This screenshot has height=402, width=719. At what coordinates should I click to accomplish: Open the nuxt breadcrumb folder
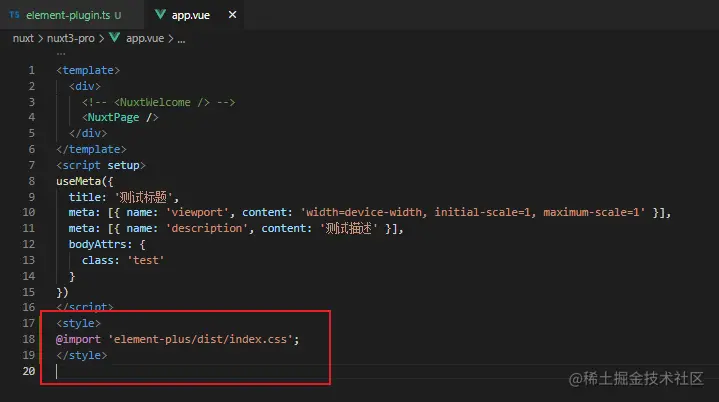(x=23, y=39)
